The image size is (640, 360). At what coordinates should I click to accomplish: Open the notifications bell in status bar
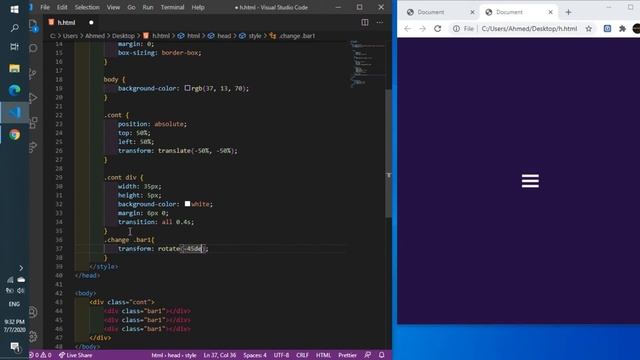pos(382,355)
